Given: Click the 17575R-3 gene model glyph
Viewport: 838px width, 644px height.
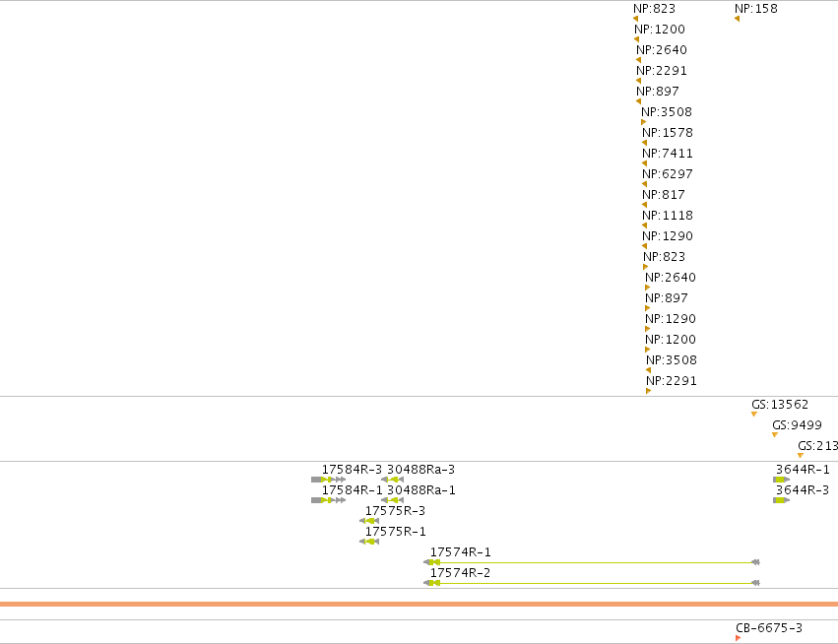Looking at the screenshot, I should click(369, 521).
